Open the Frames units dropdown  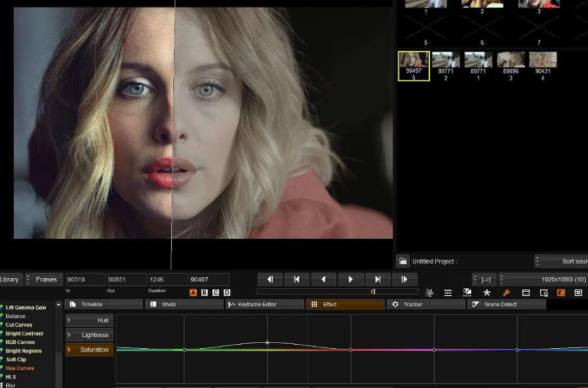pyautogui.click(x=44, y=279)
